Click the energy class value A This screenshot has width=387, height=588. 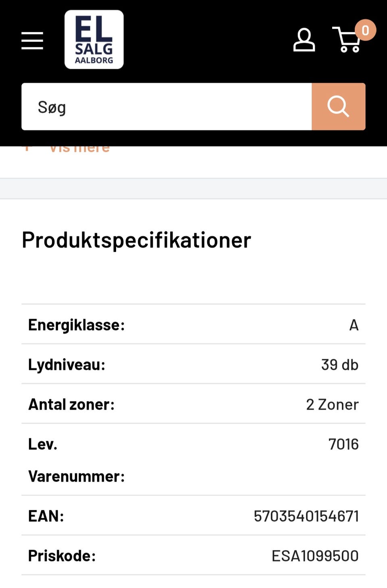pos(354,325)
